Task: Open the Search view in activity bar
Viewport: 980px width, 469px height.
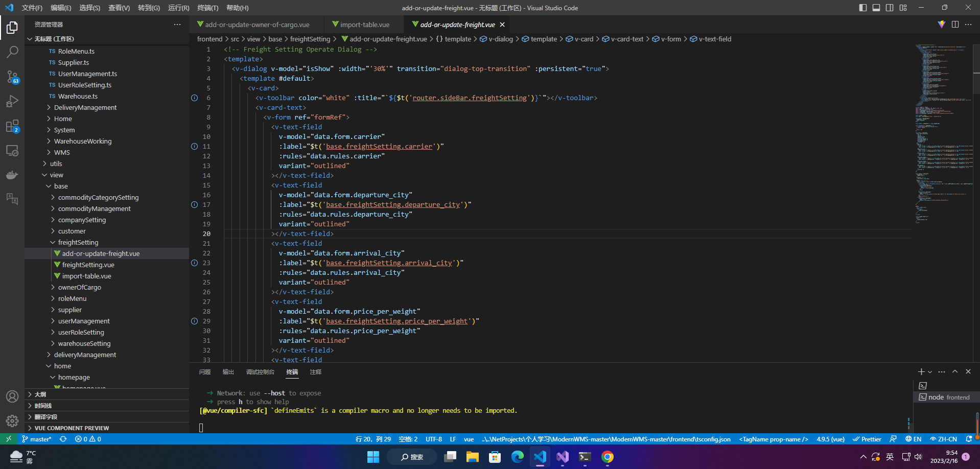Action: point(12,52)
